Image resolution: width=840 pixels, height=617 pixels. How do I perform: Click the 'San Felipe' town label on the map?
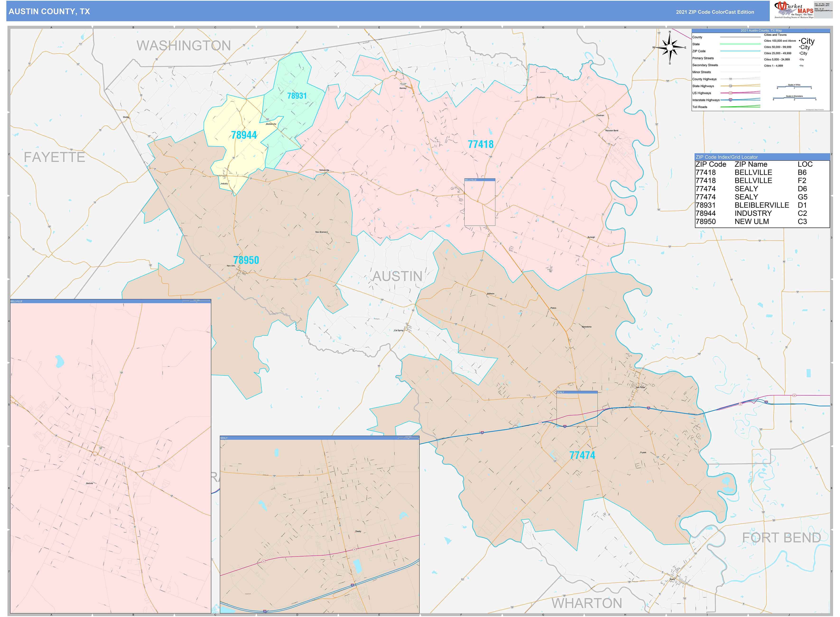(640, 387)
